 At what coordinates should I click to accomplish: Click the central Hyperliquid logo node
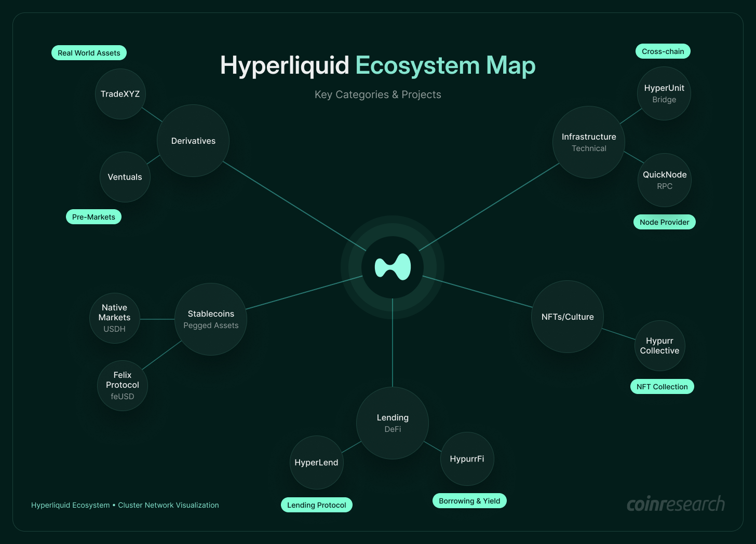[393, 266]
